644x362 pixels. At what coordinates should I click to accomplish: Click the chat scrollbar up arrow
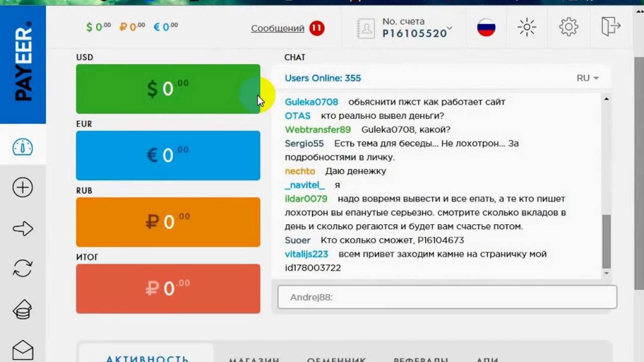coord(606,99)
